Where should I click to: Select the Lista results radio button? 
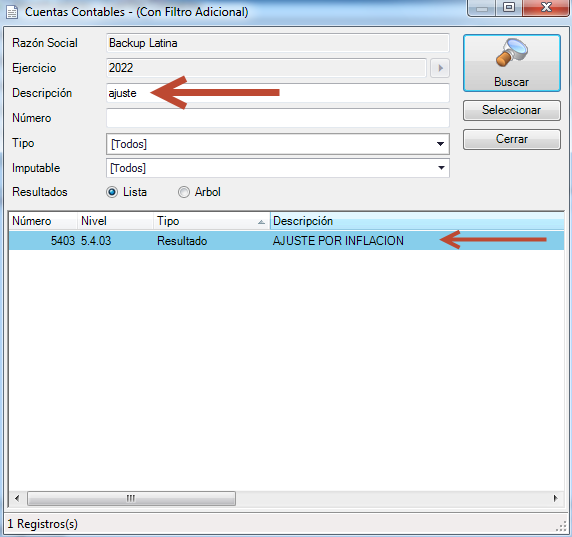[x=112, y=192]
